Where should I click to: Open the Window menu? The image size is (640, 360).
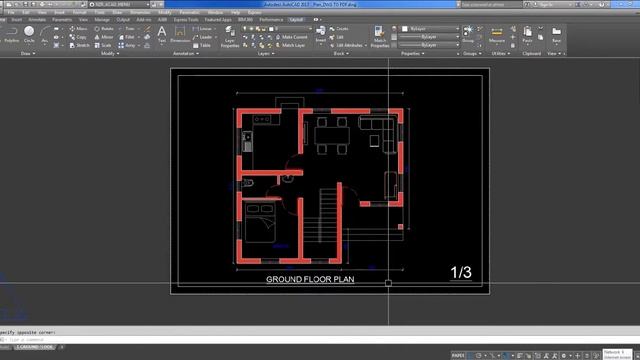click(x=215, y=12)
